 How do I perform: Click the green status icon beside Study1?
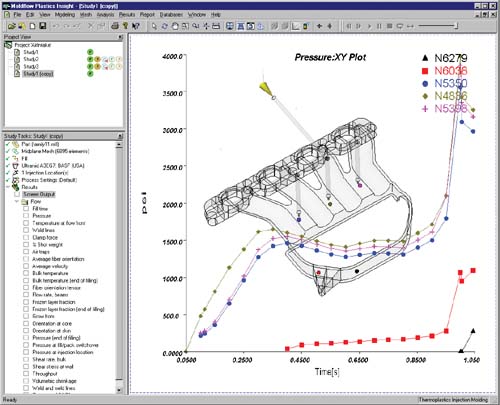90,52
